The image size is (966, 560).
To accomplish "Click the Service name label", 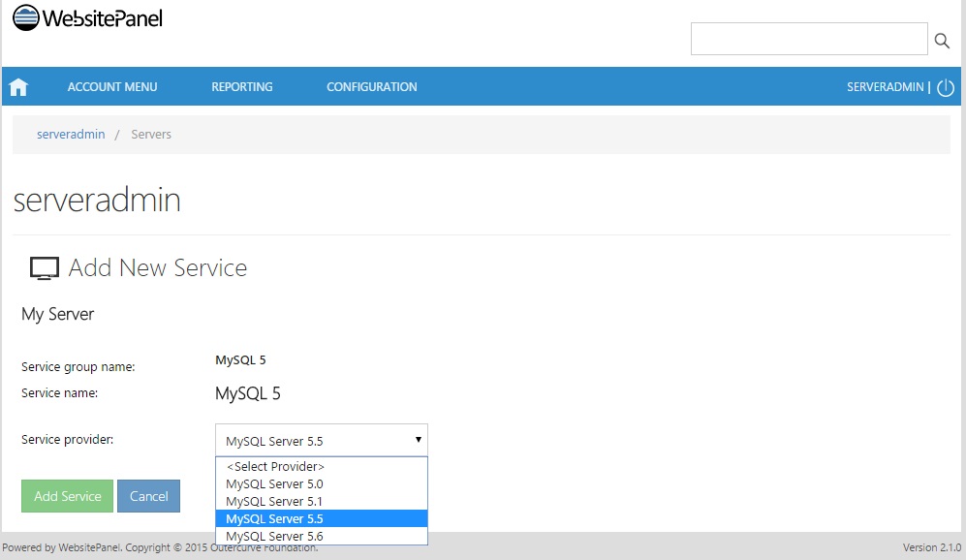I will point(59,392).
